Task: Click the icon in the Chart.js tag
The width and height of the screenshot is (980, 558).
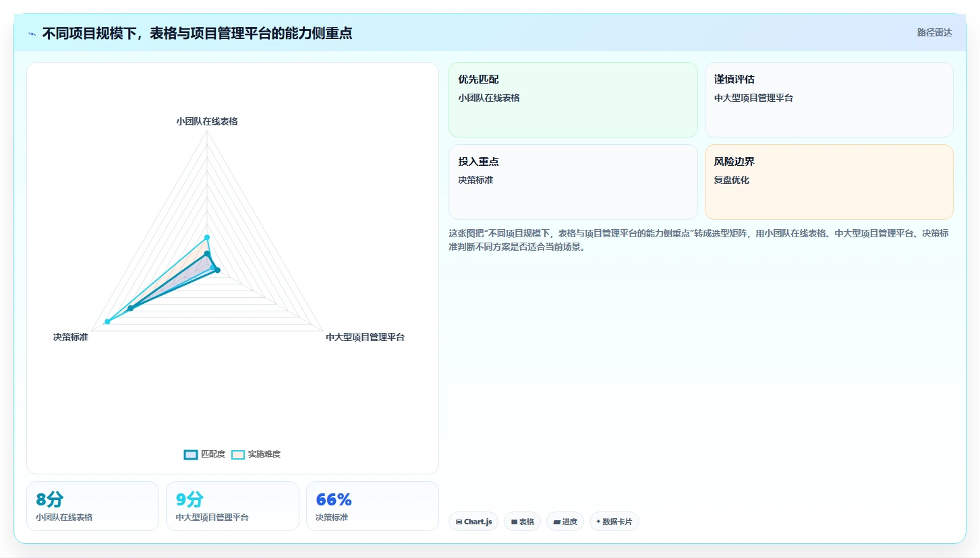Action: point(459,522)
